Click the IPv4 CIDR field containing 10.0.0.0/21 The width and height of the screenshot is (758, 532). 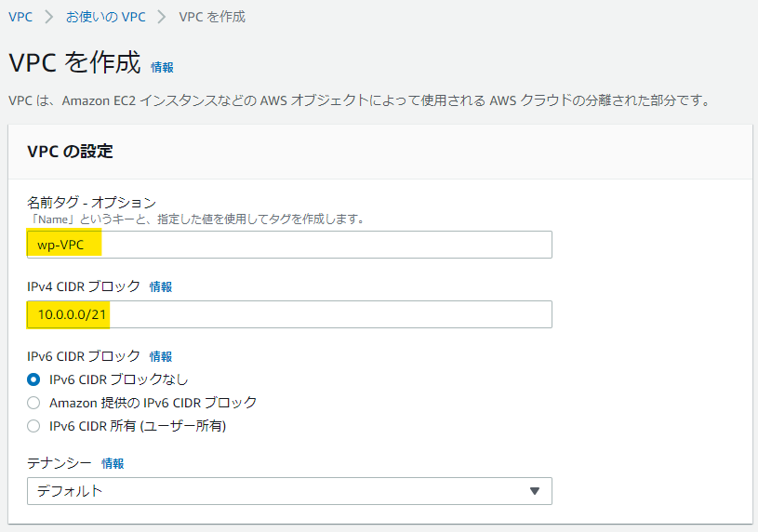coord(289,314)
